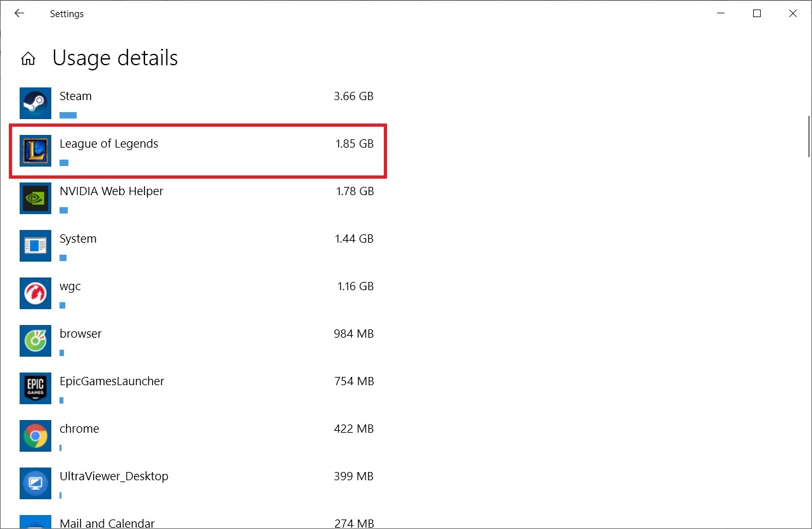Select the chrome row label
The image size is (812, 529).
coord(79,429)
